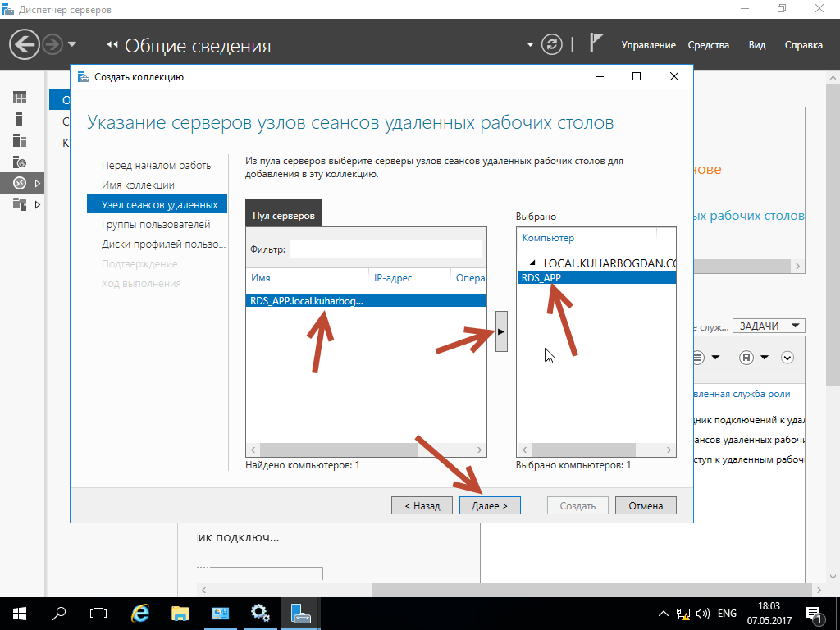Open the Dashboard icon in the left sidebar
This screenshot has width=840, height=630.
point(20,98)
